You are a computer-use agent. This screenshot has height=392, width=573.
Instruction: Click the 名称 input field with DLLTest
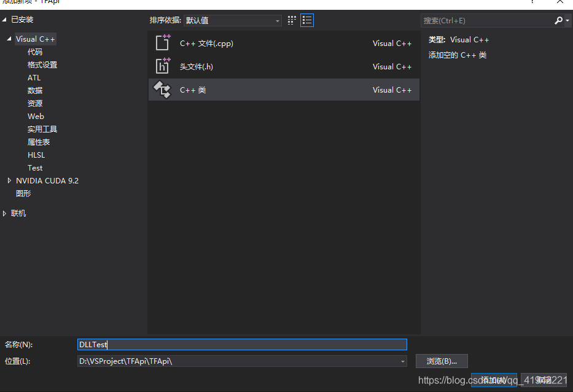click(x=242, y=345)
